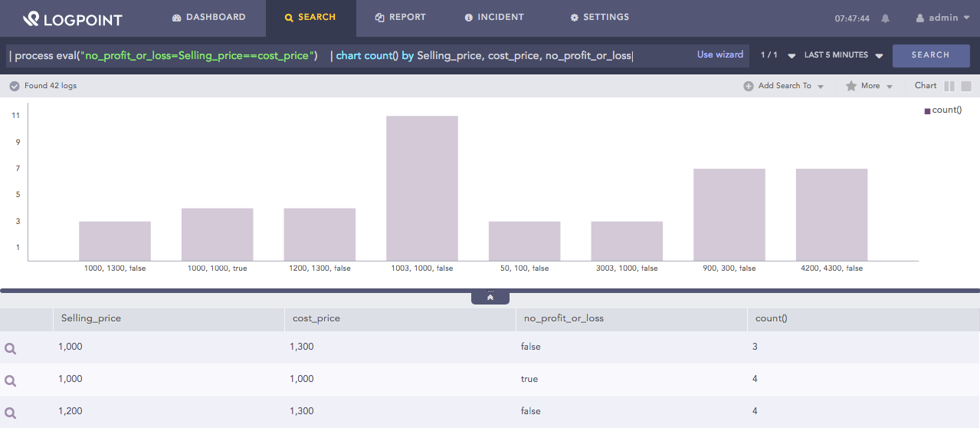The height and width of the screenshot is (428, 980).
Task: Open the Dashboard tab
Action: [208, 17]
